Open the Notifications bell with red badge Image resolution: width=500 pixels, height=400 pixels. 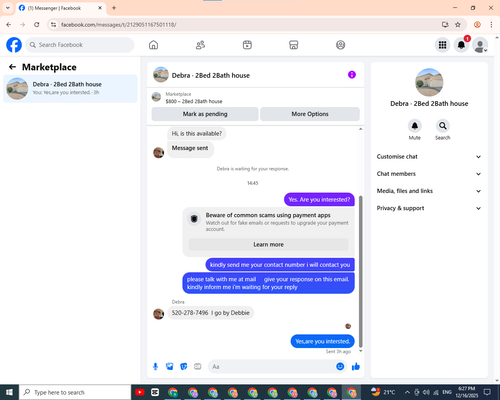pyautogui.click(x=461, y=45)
